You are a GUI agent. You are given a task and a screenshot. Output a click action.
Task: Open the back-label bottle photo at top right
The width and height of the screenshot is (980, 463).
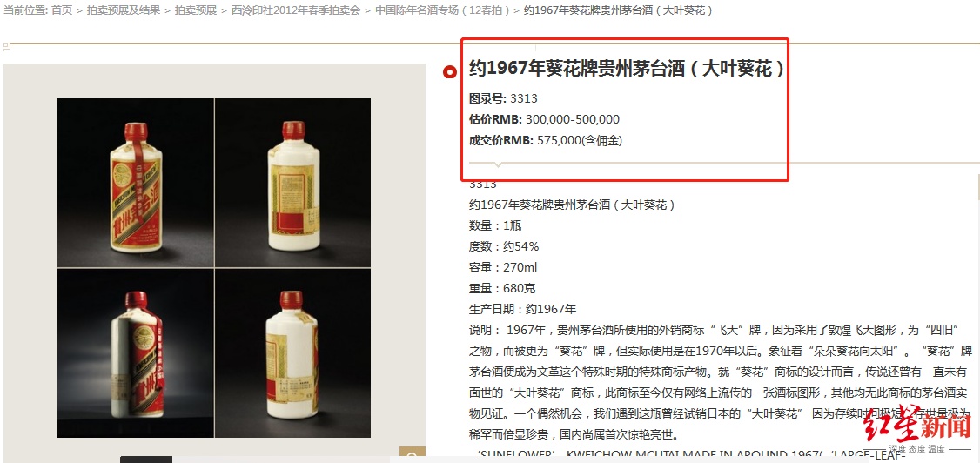point(293,182)
